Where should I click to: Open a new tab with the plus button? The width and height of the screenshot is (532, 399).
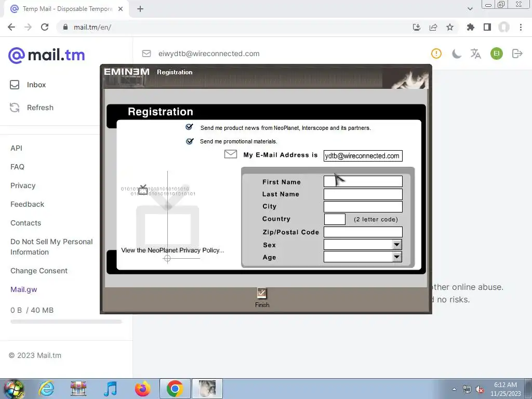(140, 9)
